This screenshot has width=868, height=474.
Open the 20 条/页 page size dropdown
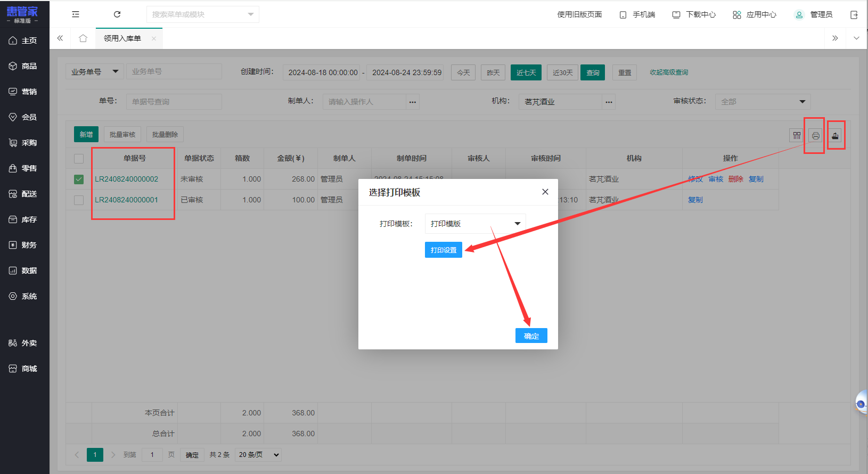click(x=259, y=455)
